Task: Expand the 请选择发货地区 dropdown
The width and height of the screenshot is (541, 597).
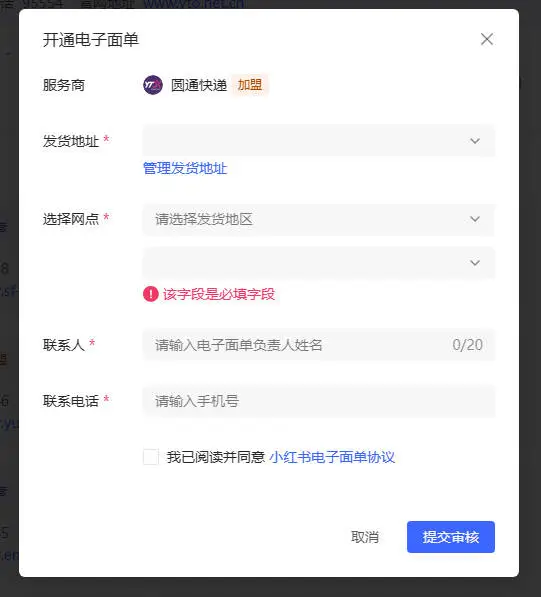Action: tap(319, 219)
